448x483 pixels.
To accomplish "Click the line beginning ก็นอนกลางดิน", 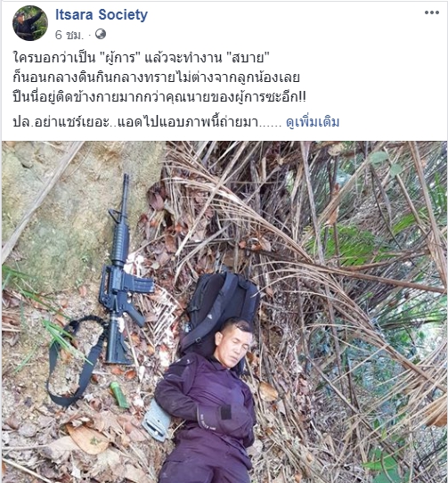I will coord(156,78).
